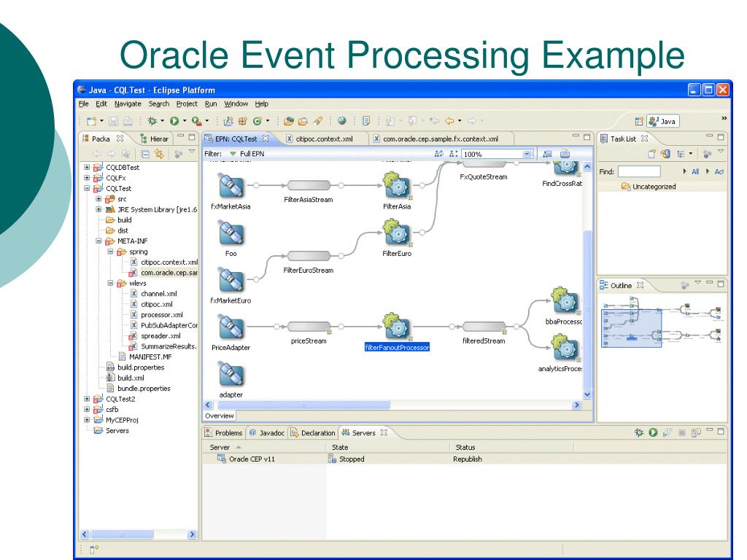The width and height of the screenshot is (747, 560).
Task: Select the Foo adapter node
Action: 231,233
